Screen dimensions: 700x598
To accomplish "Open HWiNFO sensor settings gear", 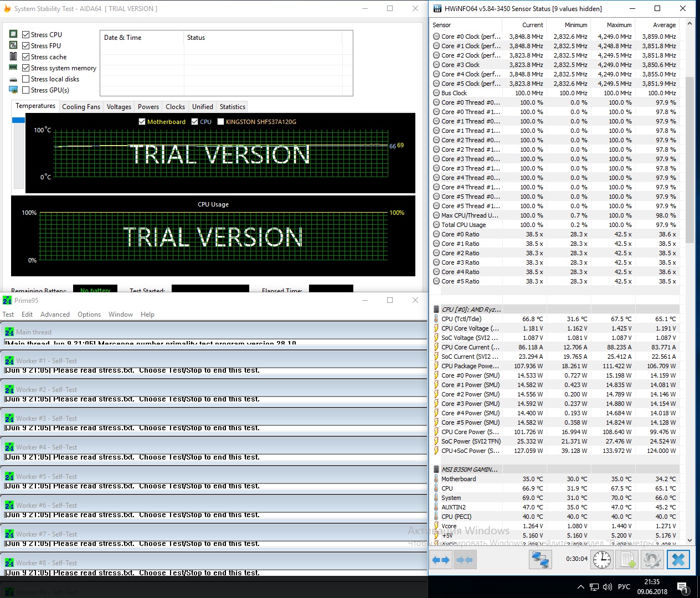I will [x=652, y=560].
